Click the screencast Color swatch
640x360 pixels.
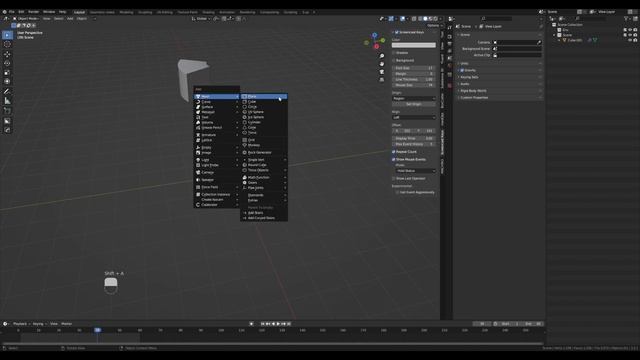(414, 45)
